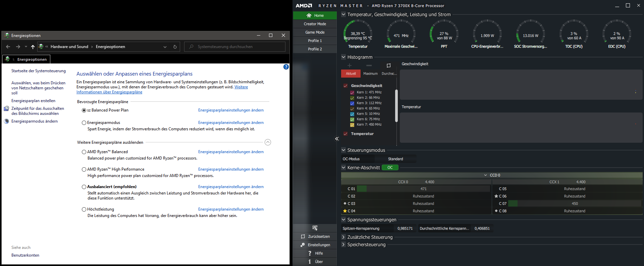Go back in Energieoptionen window
The image size is (644, 266).
tap(8, 47)
